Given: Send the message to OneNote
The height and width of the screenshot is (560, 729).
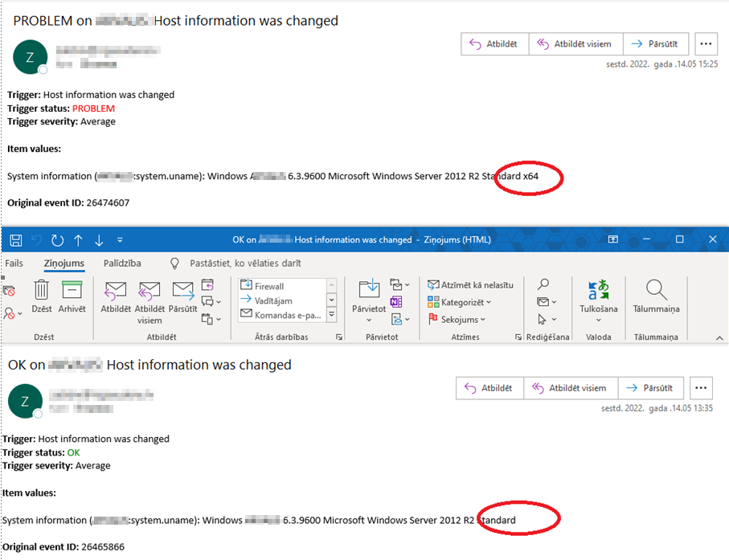Looking at the screenshot, I should [396, 302].
